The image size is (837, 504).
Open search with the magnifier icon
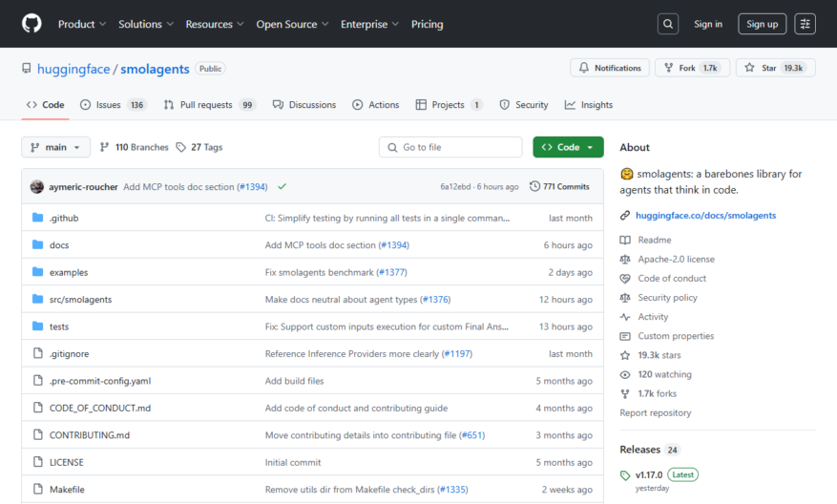[x=668, y=24]
